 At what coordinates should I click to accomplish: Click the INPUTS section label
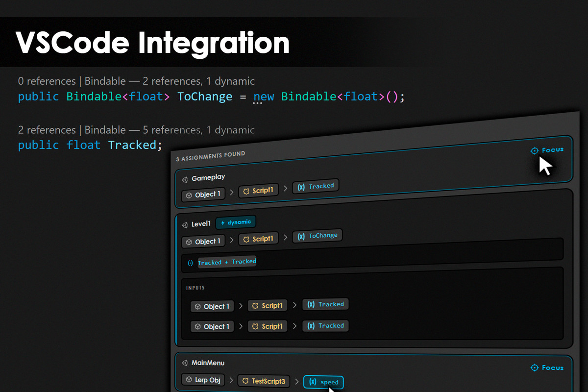[x=196, y=288]
